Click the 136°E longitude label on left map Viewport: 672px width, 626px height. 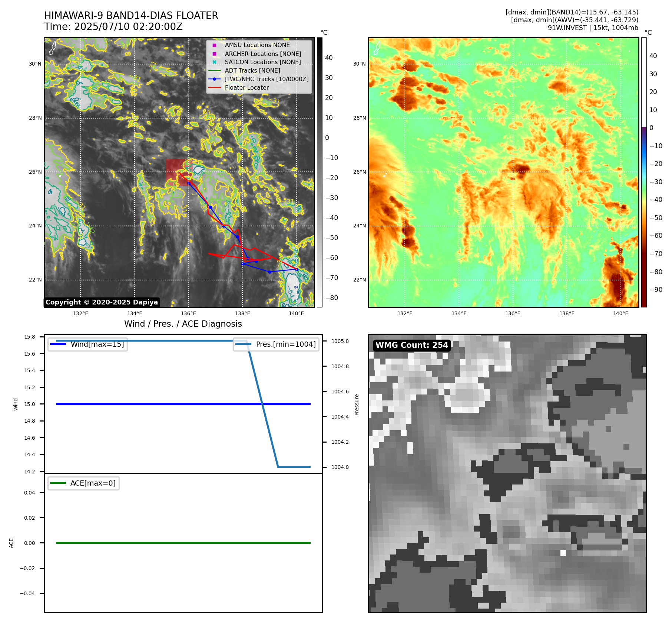[x=189, y=313]
